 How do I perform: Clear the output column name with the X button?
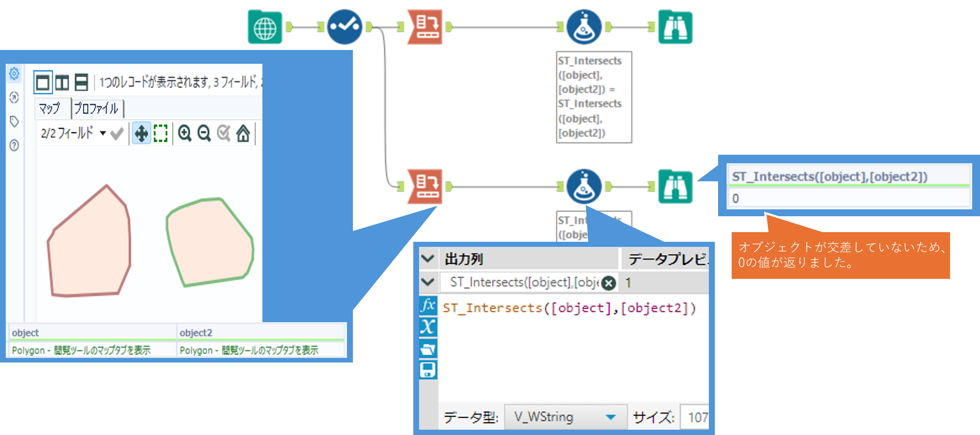click(609, 283)
